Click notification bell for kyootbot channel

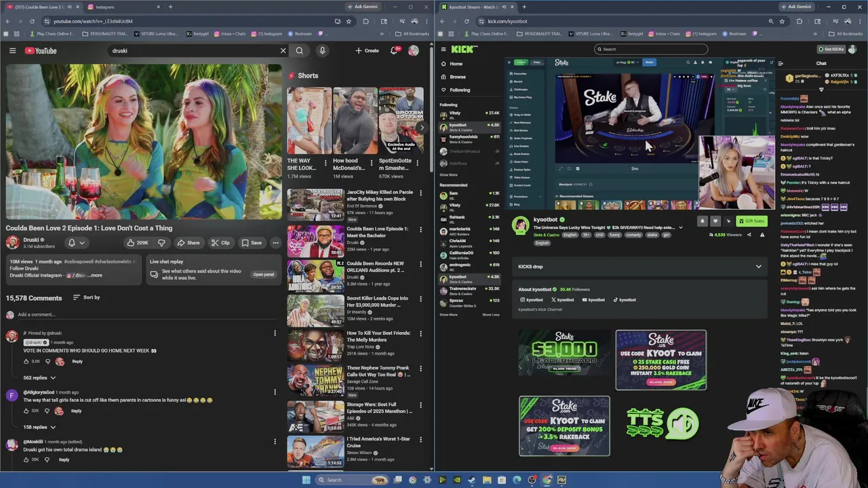click(x=703, y=221)
